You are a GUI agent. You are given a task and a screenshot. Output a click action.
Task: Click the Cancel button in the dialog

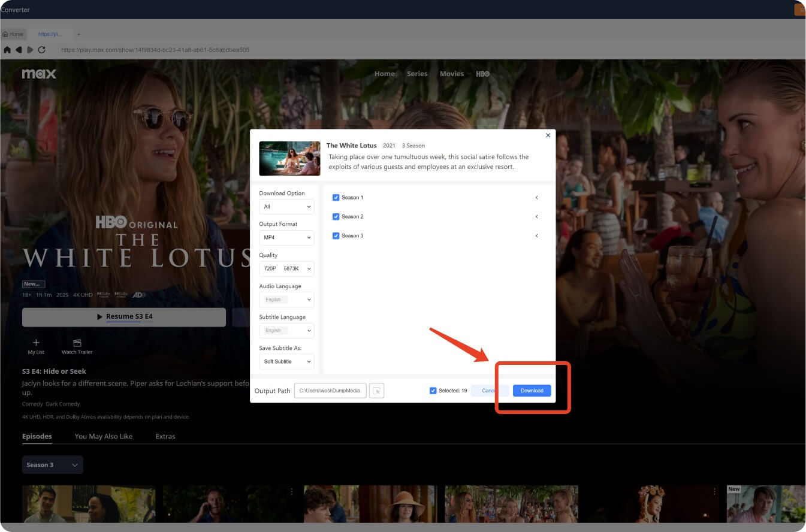(x=490, y=391)
